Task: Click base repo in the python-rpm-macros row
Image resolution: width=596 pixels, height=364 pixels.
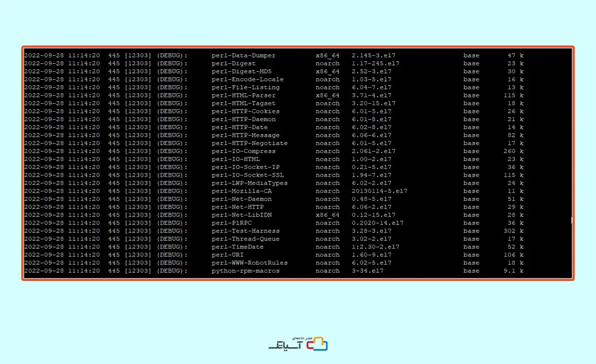Action: 472,270
